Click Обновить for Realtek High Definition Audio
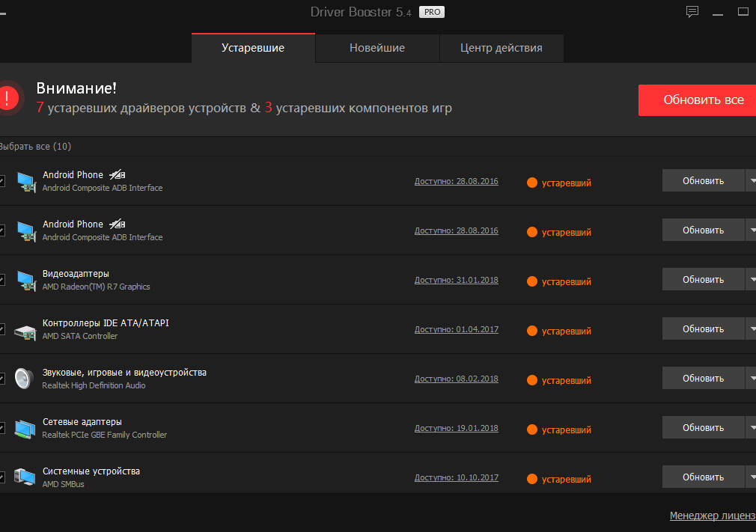Image resolution: width=756 pixels, height=532 pixels. [x=704, y=379]
